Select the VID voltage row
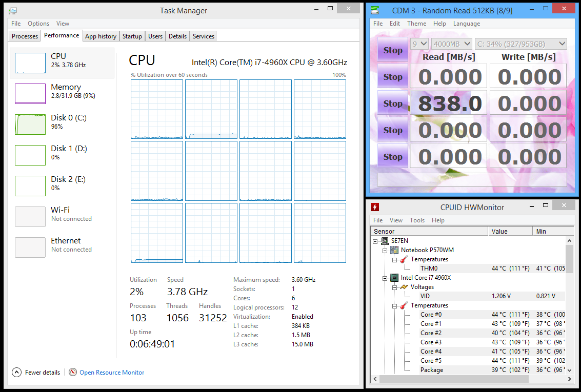The width and height of the screenshot is (581, 392). (492, 296)
